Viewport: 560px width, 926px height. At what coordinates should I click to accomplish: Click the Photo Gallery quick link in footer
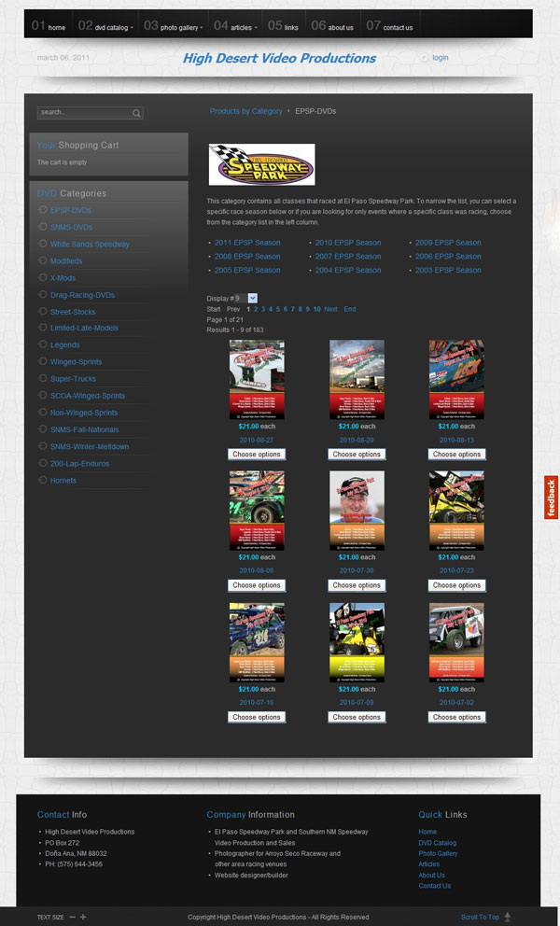coord(438,853)
